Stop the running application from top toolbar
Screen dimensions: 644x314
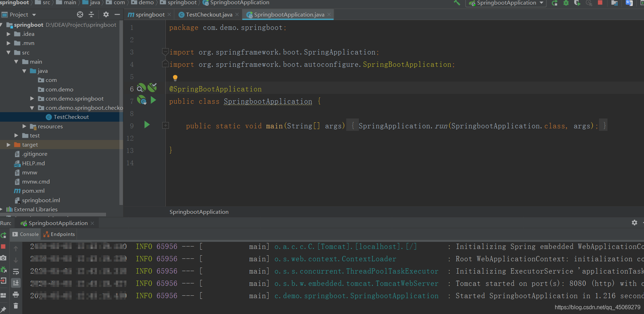pyautogui.click(x=600, y=3)
